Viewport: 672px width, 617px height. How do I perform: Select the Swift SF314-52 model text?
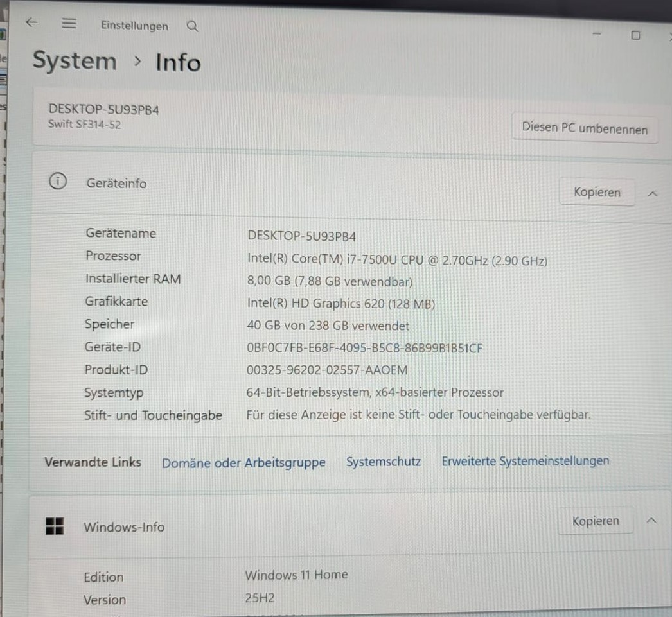84,125
